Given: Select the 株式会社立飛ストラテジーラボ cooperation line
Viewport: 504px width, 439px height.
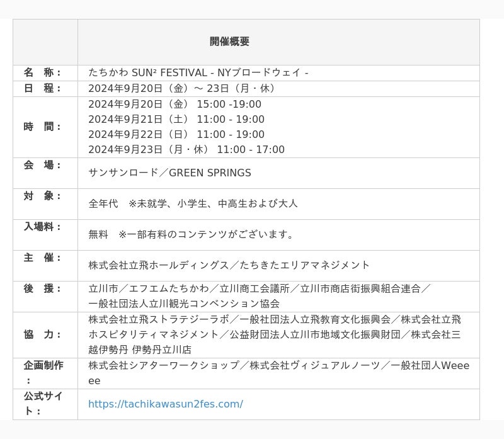Looking at the screenshot, I should tap(275, 320).
